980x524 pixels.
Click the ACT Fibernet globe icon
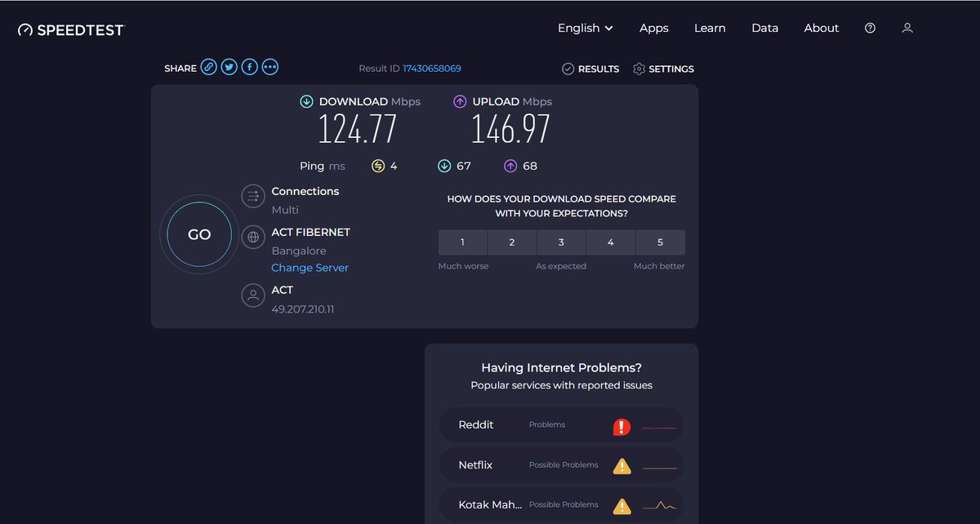[253, 237]
